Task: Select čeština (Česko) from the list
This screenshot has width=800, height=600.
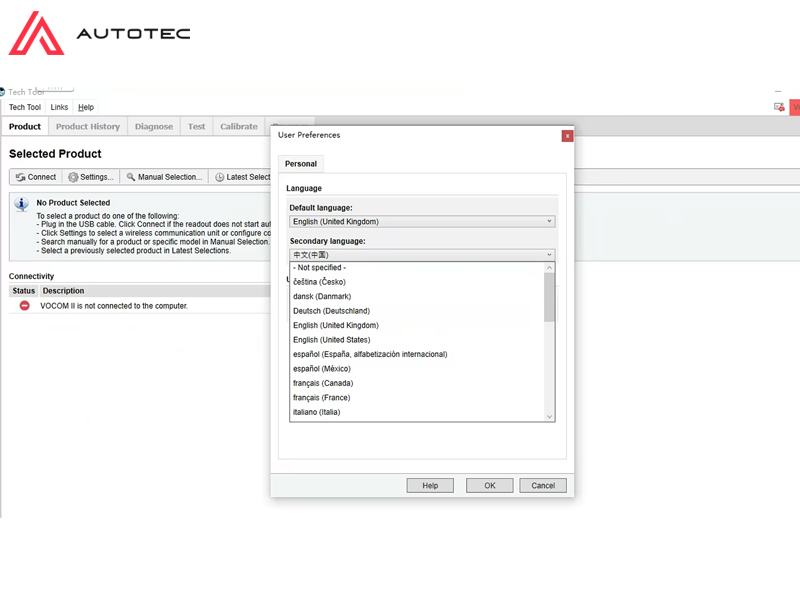Action: (x=417, y=282)
